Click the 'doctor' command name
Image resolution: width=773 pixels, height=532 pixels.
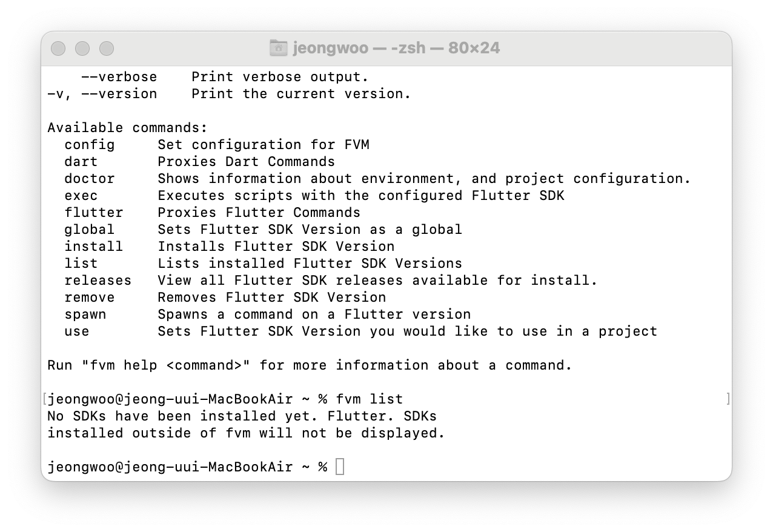coord(90,179)
